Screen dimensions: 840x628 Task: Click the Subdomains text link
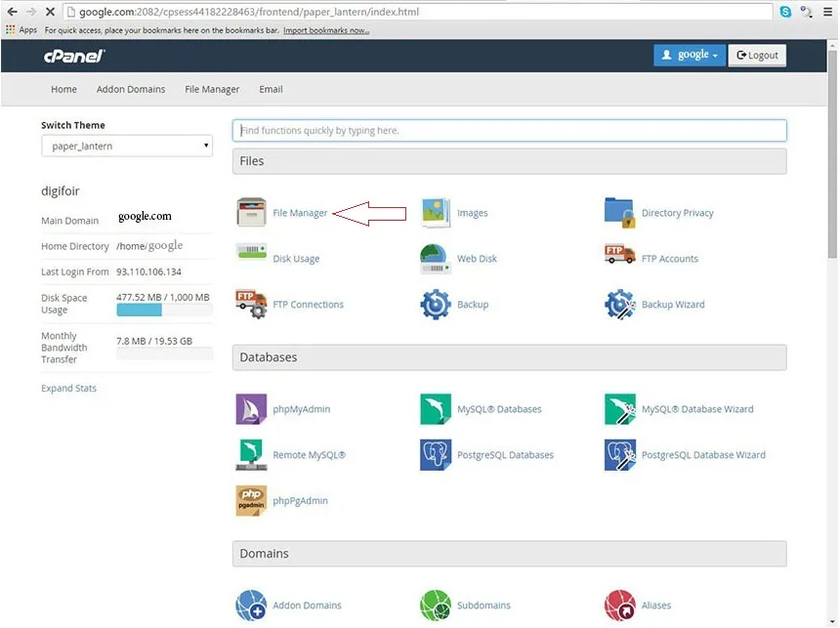483,605
